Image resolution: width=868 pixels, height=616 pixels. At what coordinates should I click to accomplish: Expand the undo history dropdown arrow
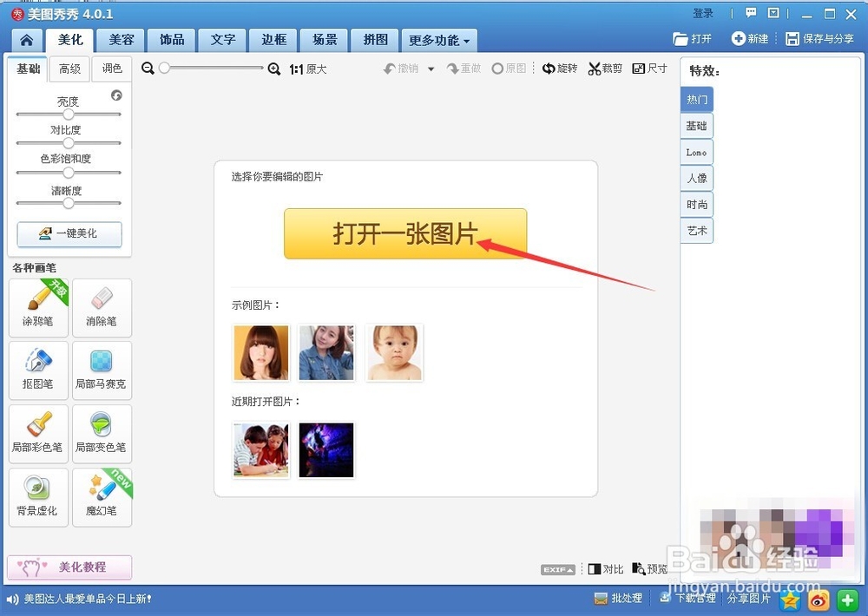pyautogui.click(x=431, y=68)
